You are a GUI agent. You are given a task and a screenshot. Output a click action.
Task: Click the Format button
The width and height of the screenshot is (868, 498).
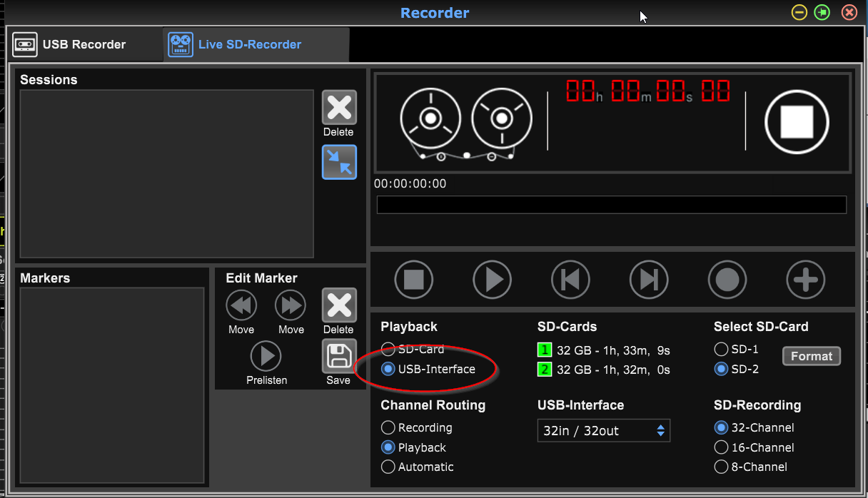[812, 356]
